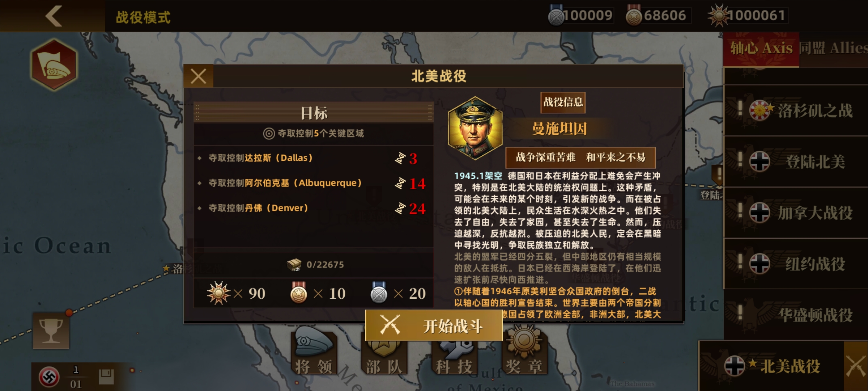Start the battle with 开始战斗
The height and width of the screenshot is (391, 868).
click(434, 325)
